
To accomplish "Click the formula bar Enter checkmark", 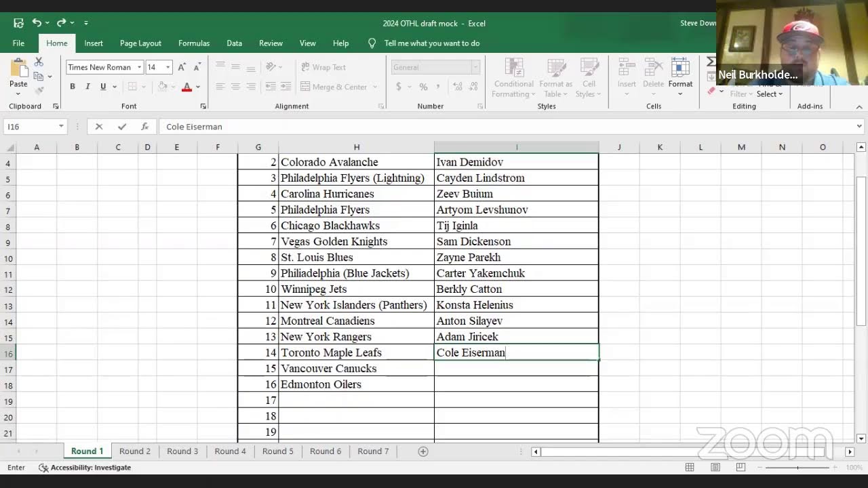I will pos(122,127).
